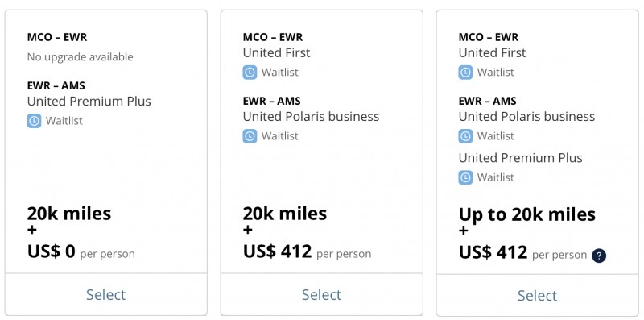This screenshot has width=644, height=320.
Task: Click the Waitlist clock icon under United Premium Plus in first card
Action: point(34,121)
